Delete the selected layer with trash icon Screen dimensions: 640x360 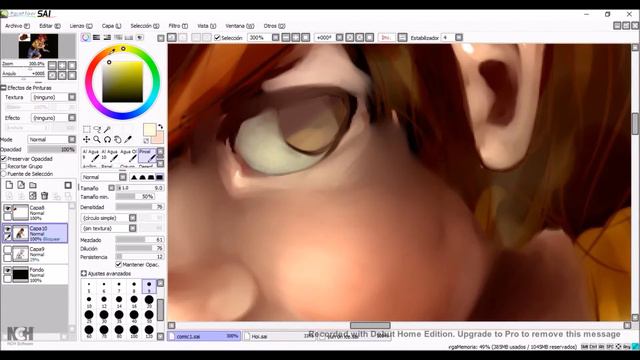(x=44, y=196)
